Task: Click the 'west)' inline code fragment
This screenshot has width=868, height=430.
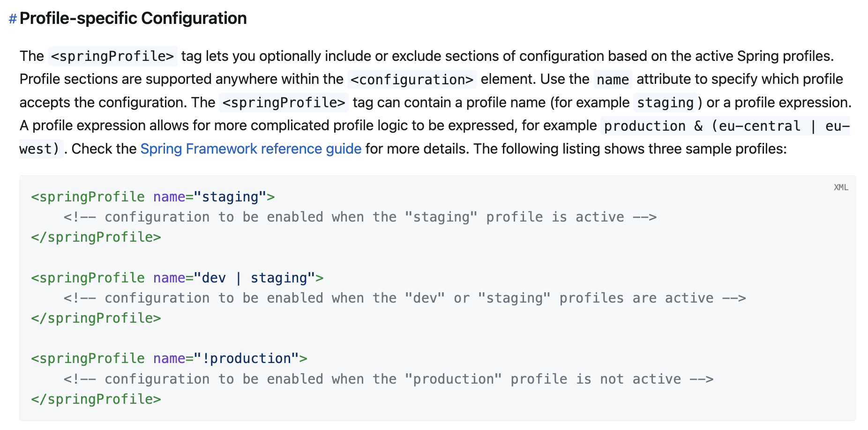Action: 40,149
